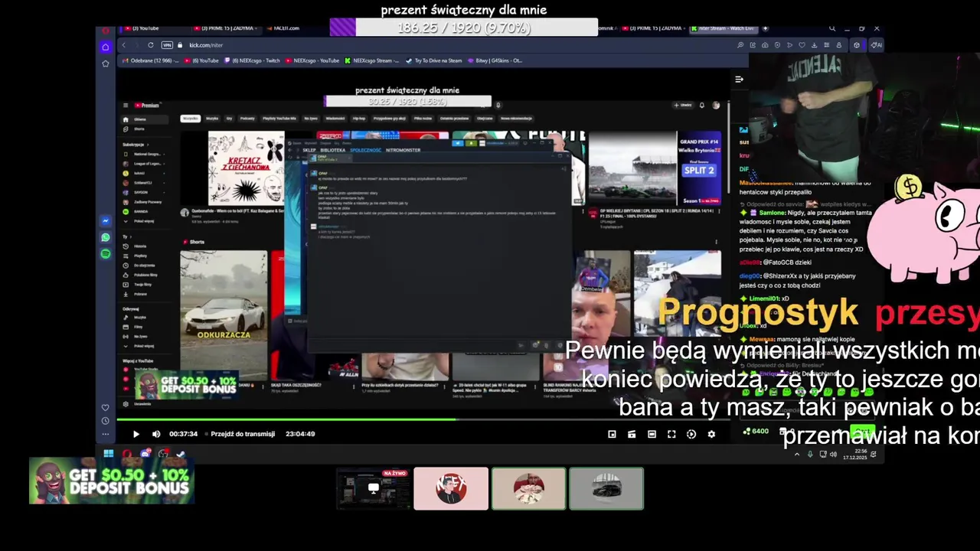
Task: Open the ODKURZACZA Shorts thumbnail
Action: click(x=224, y=315)
